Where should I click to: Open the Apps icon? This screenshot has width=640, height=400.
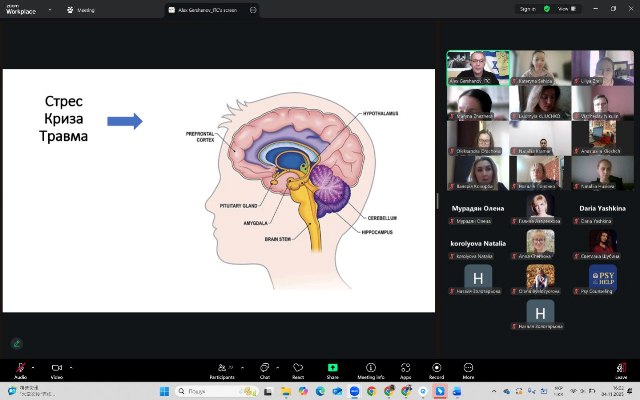coord(406,368)
